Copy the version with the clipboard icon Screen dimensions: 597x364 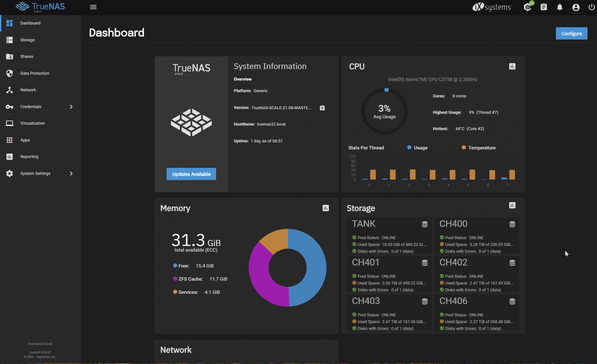(x=322, y=108)
